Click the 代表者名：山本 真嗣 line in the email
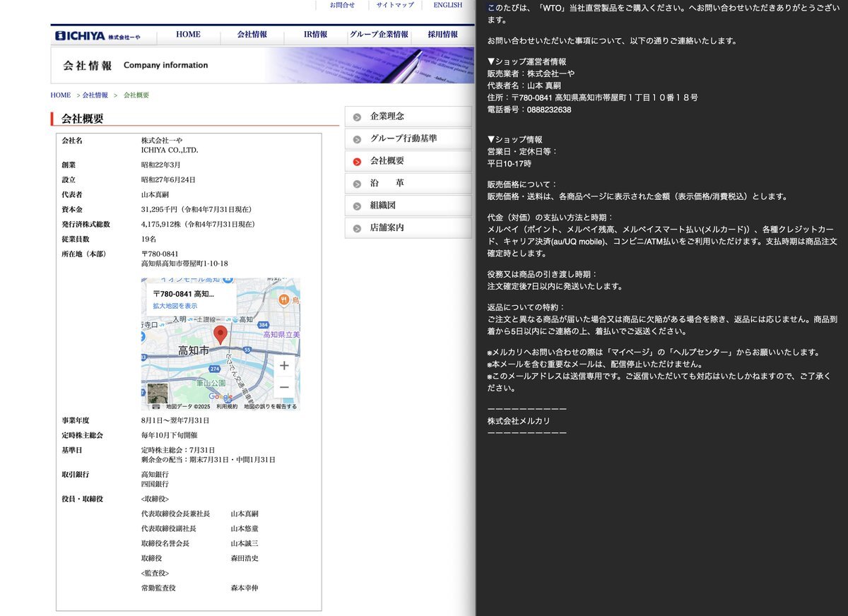This screenshot has height=616, width=848. click(524, 85)
